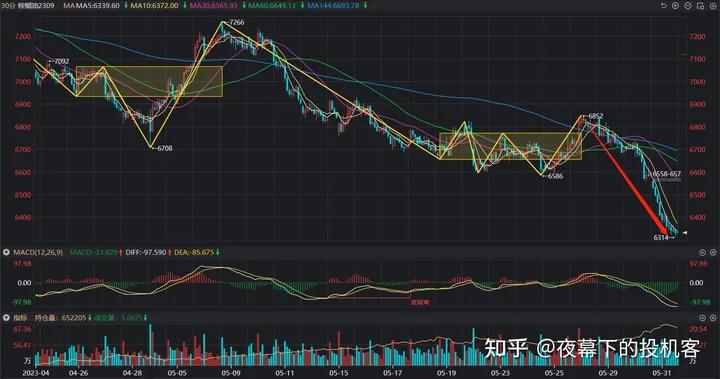Click 6700 on the right price axis

pos(697,149)
